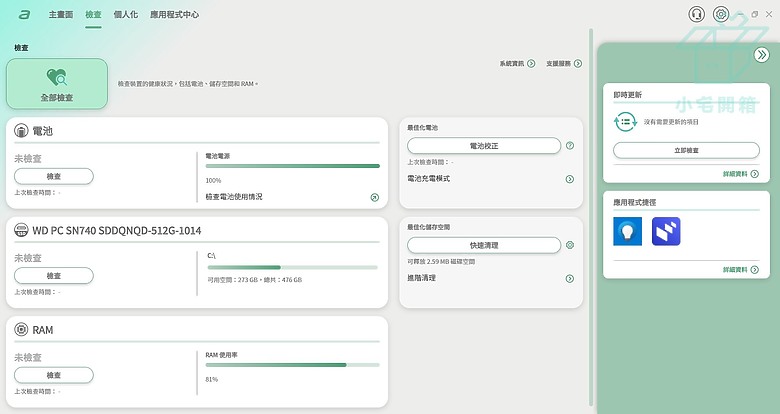This screenshot has width=780, height=414.
Task: Click 立即檢查 update button
Action: coord(686,150)
